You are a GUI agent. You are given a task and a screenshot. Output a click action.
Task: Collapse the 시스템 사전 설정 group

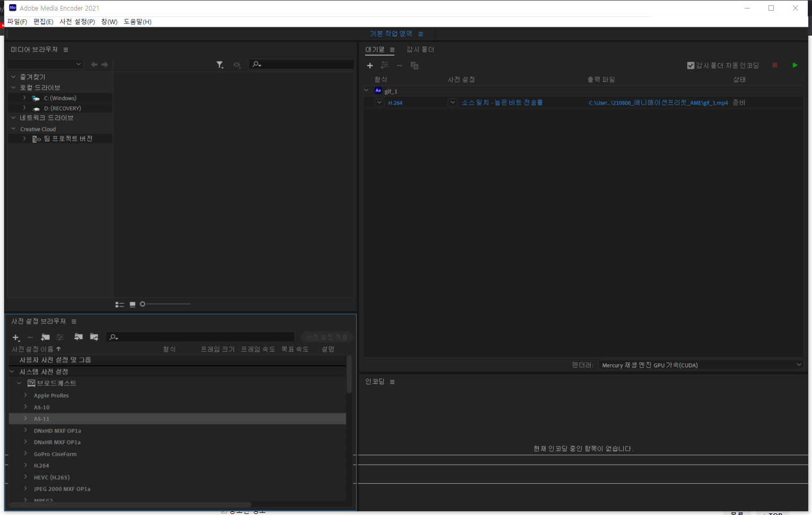(x=12, y=372)
